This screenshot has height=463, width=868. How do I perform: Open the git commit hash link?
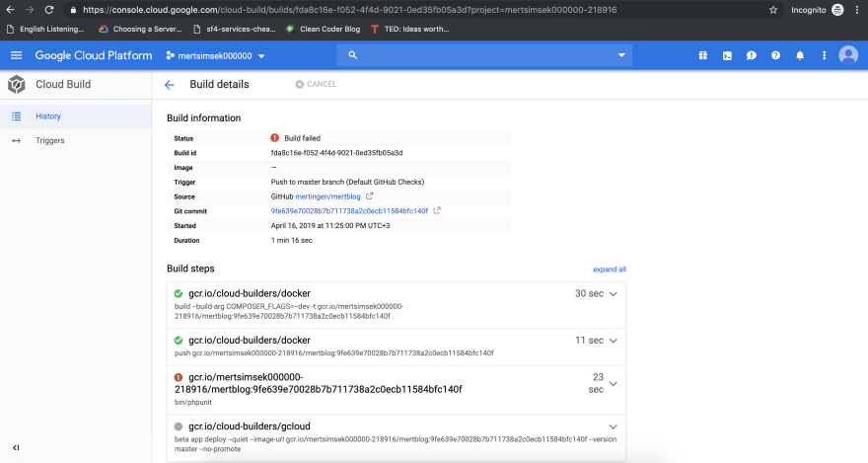[x=349, y=211]
